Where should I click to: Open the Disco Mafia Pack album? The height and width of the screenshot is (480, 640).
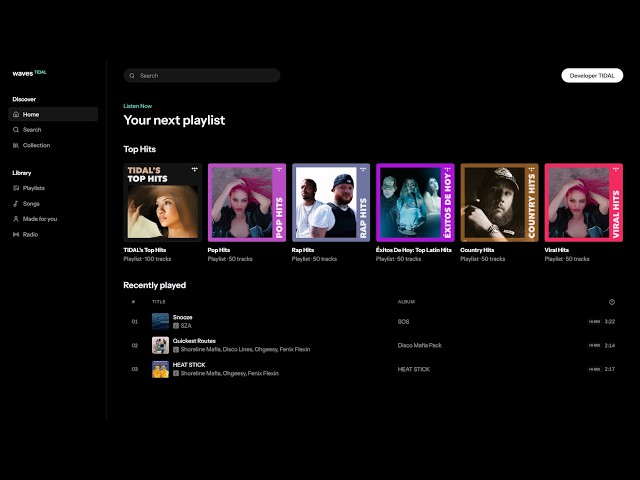[420, 345]
